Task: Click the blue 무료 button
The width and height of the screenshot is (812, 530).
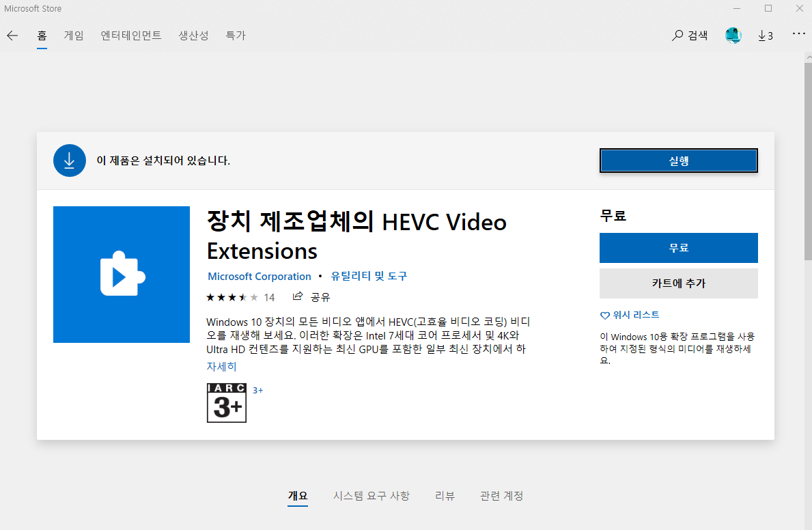Action: coord(678,248)
